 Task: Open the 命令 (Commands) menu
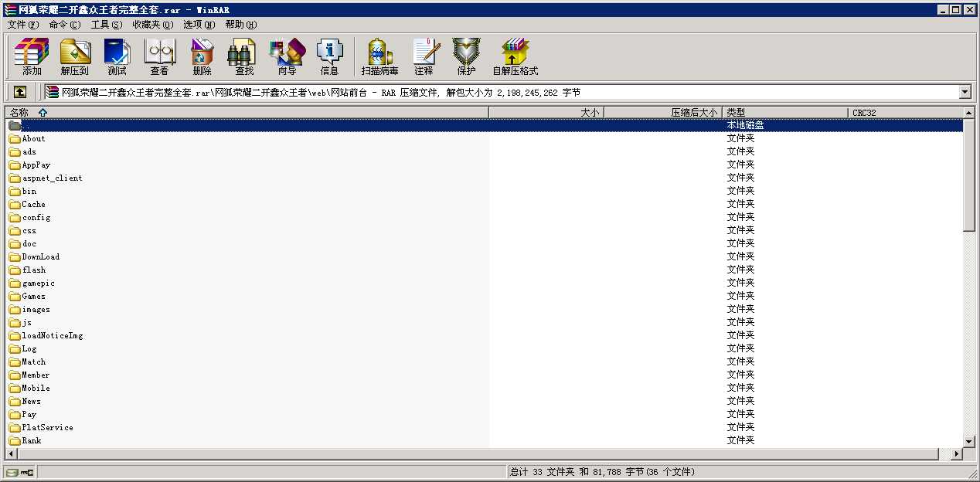pos(64,25)
